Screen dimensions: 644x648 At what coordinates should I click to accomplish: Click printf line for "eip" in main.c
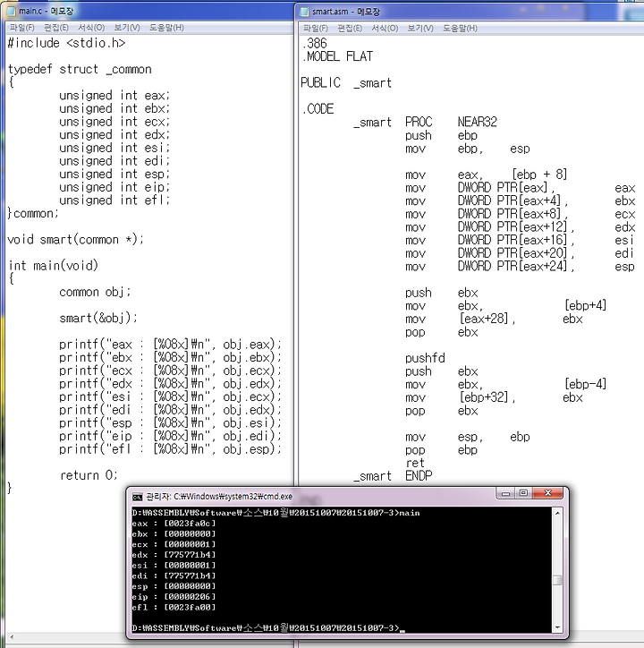click(x=170, y=436)
